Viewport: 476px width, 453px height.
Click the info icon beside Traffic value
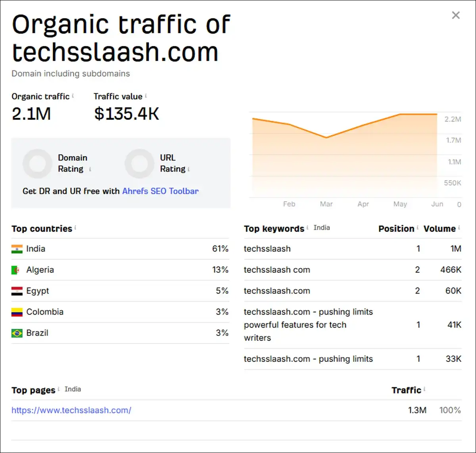point(146,96)
